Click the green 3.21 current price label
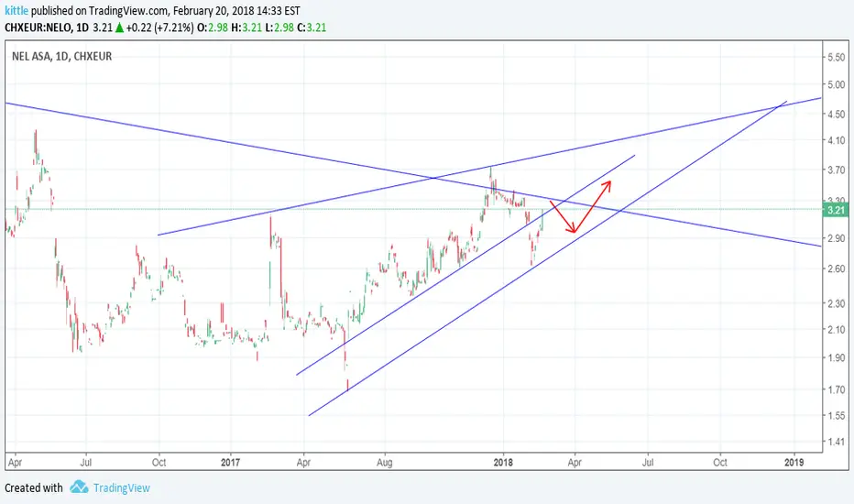Viewport: 854px width, 504px height. pyautogui.click(x=836, y=210)
